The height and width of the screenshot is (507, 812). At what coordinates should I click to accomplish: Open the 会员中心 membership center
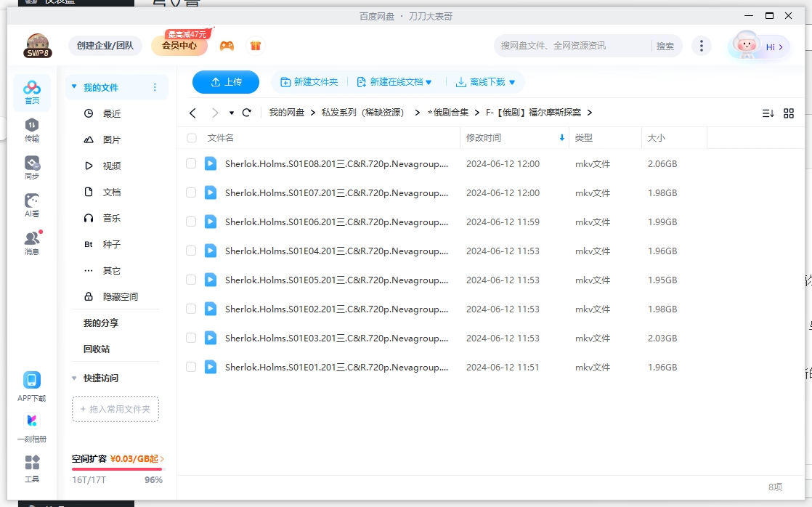[180, 45]
